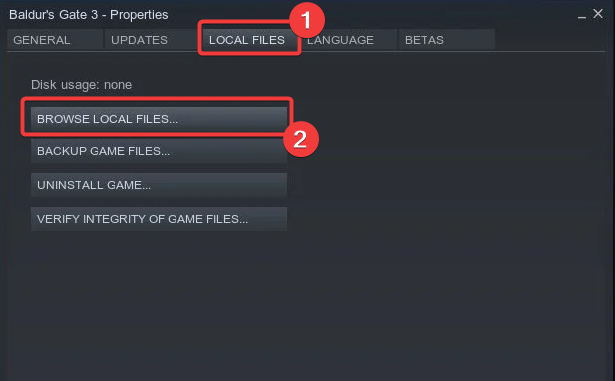Open the BETAS tab

[x=446, y=40]
